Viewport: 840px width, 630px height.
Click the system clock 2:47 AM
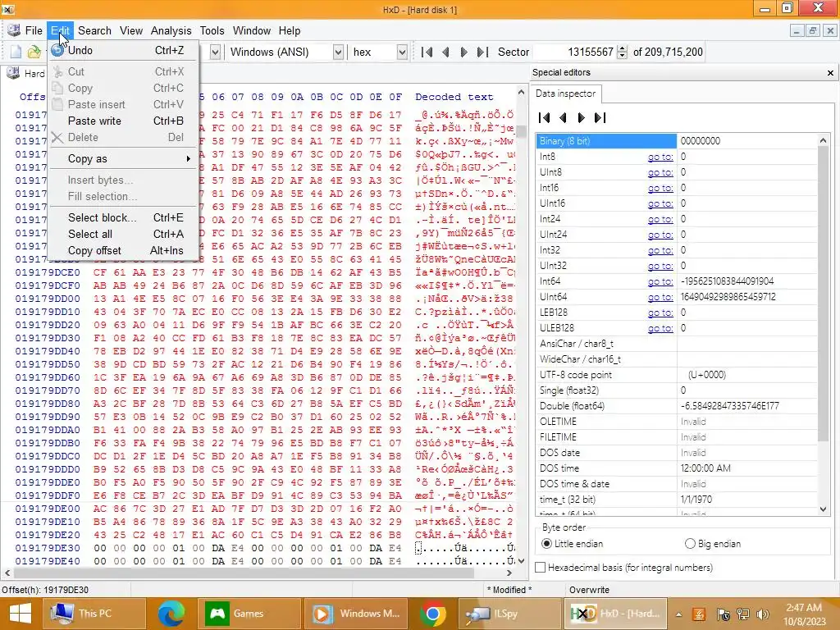pos(804,608)
